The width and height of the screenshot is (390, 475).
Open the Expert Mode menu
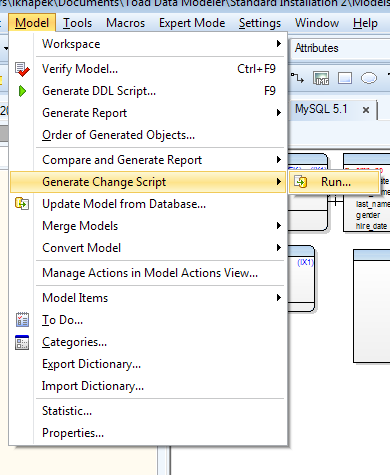point(192,23)
